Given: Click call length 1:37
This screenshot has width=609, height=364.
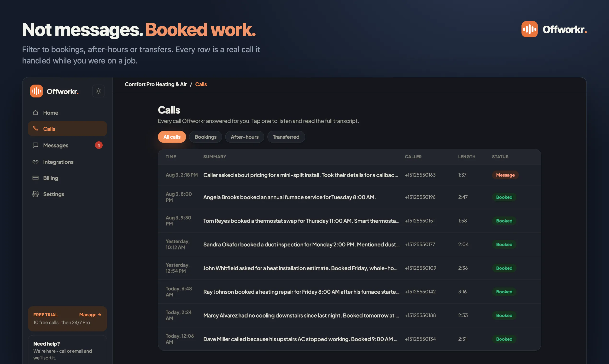Looking at the screenshot, I should point(462,175).
